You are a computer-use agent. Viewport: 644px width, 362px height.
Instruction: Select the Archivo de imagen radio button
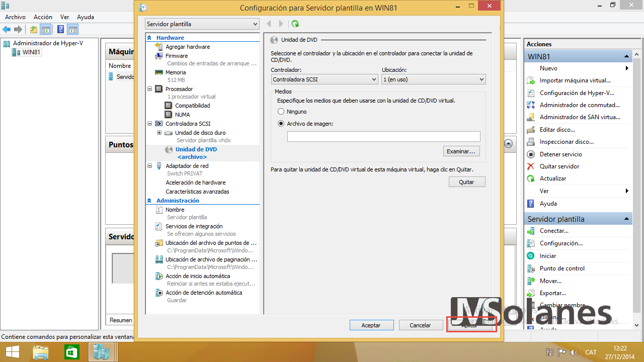[x=281, y=124]
